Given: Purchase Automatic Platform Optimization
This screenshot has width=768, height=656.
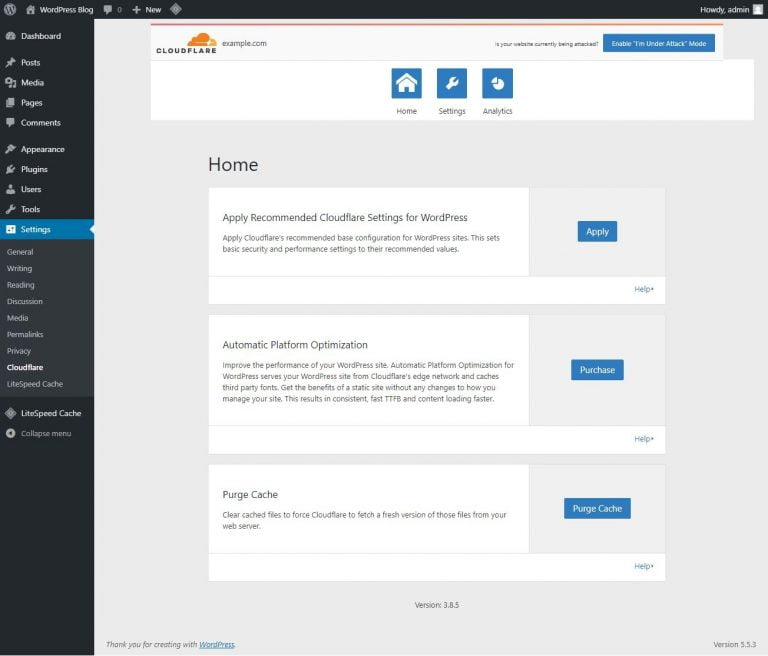Looking at the screenshot, I should click(597, 370).
